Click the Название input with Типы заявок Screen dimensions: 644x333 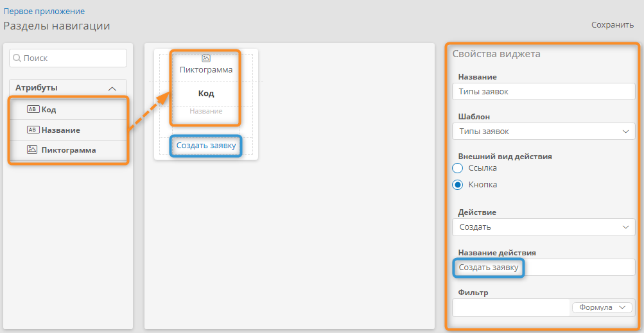[543, 92]
